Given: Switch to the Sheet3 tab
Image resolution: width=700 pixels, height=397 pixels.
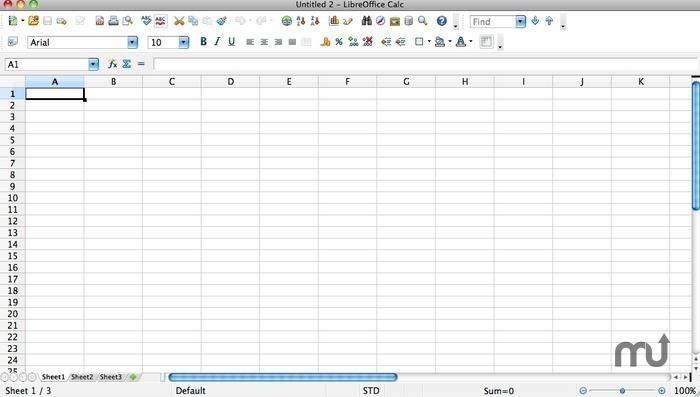Looking at the screenshot, I should 110,377.
